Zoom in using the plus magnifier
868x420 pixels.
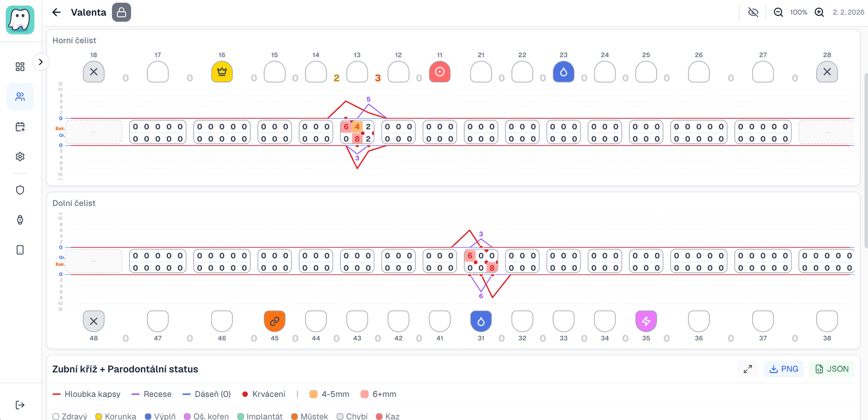tap(819, 12)
